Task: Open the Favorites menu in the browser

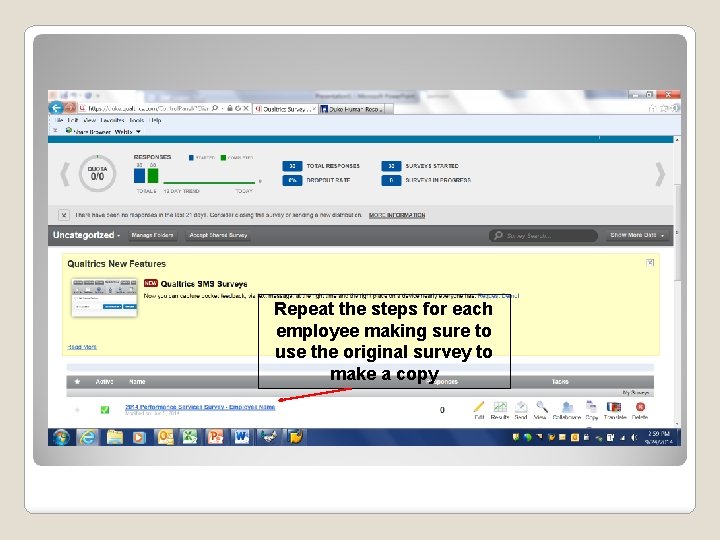Action: tap(112, 120)
